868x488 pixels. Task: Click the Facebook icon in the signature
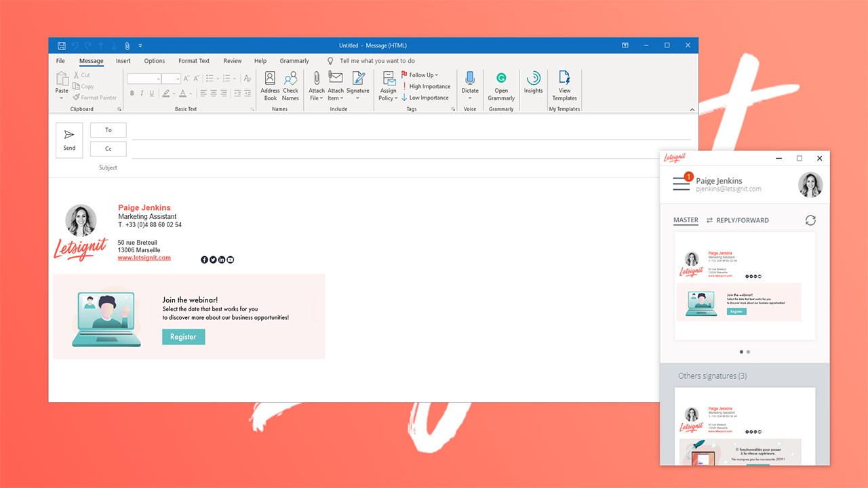point(205,260)
